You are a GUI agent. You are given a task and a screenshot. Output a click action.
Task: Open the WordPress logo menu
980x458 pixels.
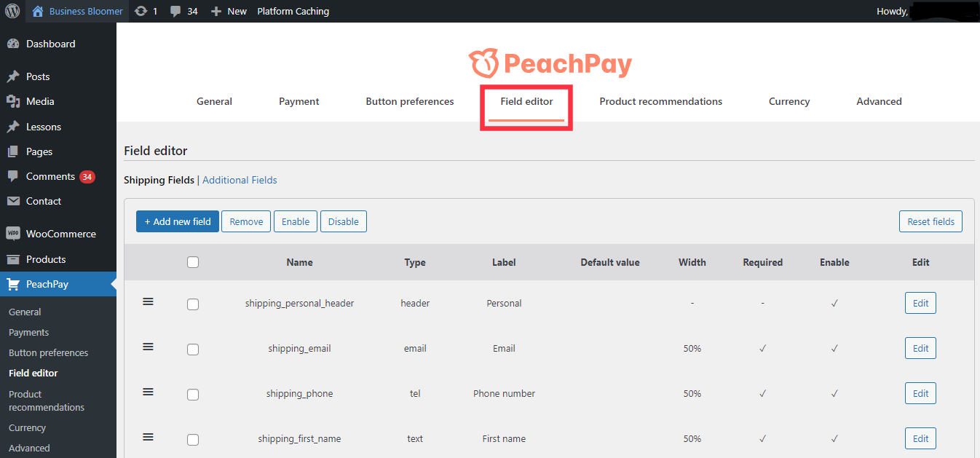click(12, 11)
